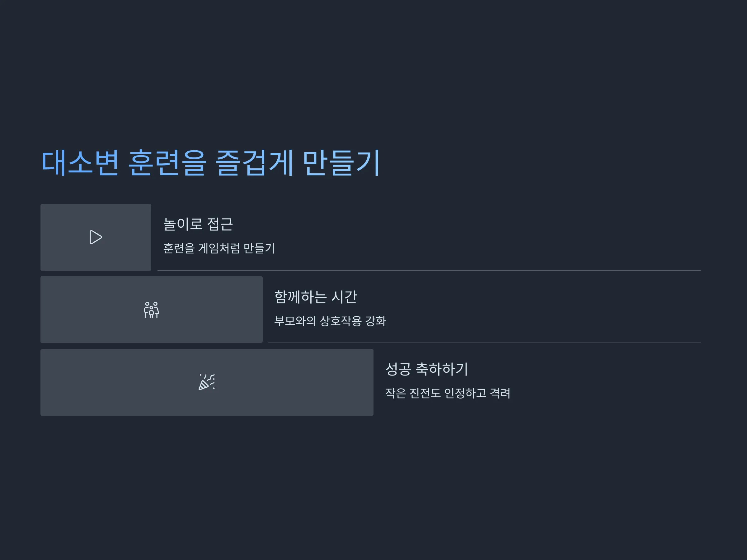Select the longest gray bar beside the party icon

pyautogui.click(x=207, y=382)
